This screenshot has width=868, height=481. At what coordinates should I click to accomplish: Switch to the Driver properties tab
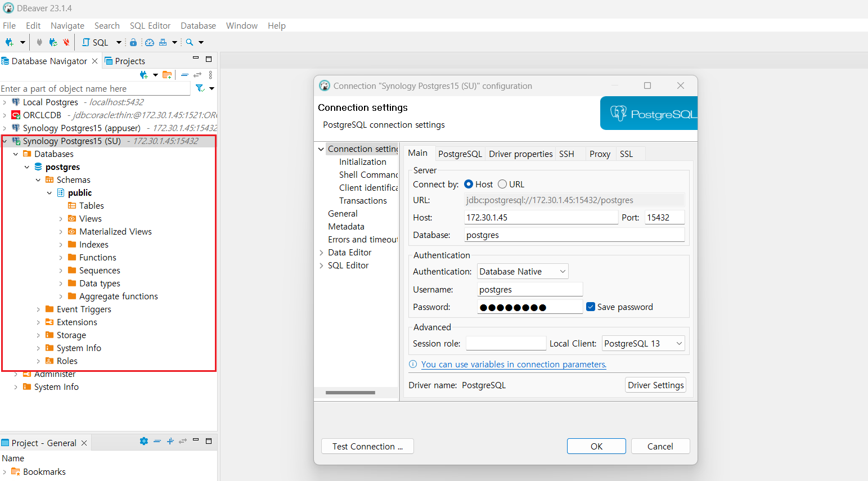pyautogui.click(x=520, y=154)
